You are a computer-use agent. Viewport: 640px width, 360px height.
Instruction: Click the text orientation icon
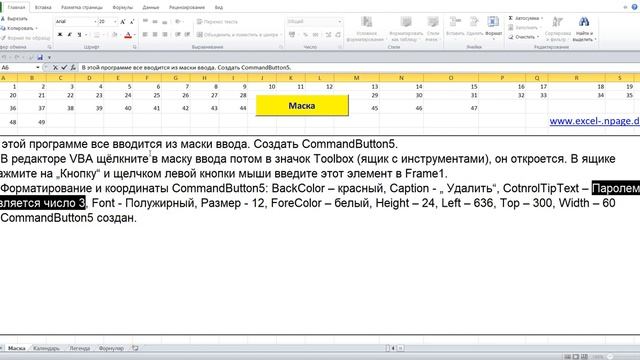click(x=178, y=22)
